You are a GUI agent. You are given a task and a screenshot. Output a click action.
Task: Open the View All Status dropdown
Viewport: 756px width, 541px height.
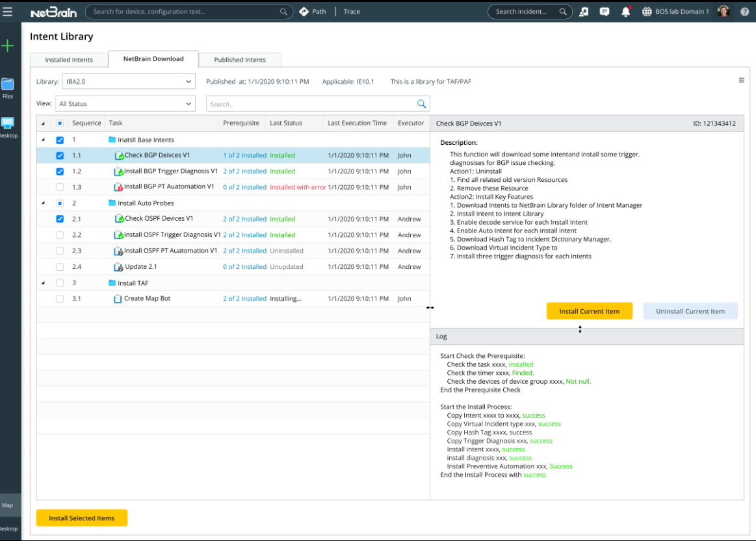point(125,103)
